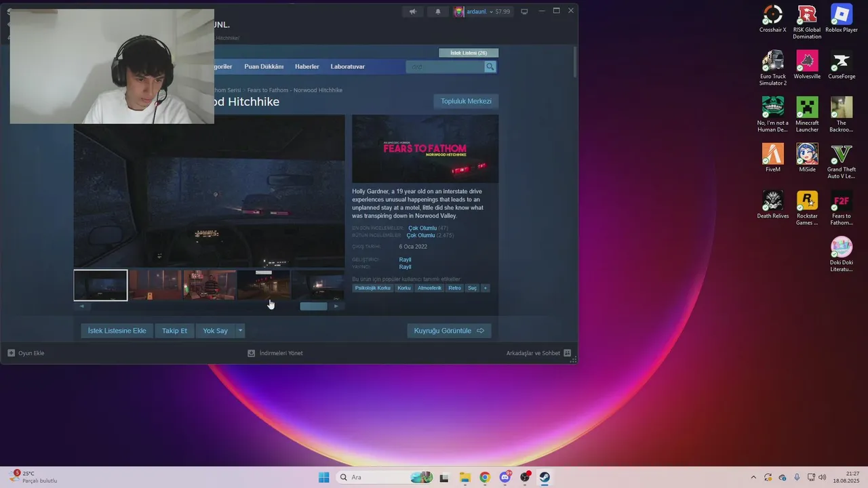Open Crosshair X desktop icon
The height and width of the screenshot is (488, 868).
[x=772, y=19]
